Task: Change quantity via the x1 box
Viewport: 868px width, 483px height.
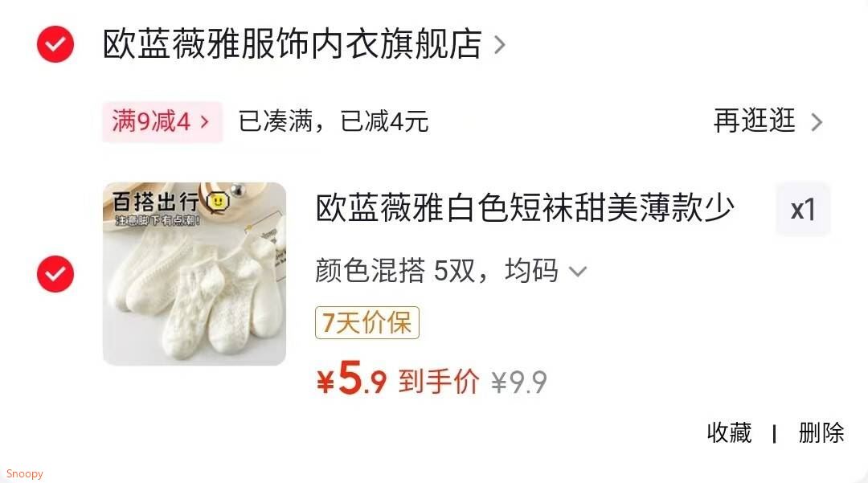Action: [x=803, y=210]
